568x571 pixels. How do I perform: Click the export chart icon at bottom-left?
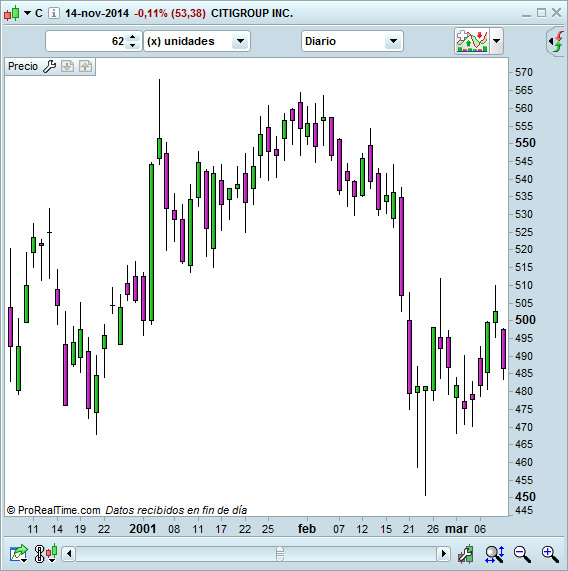click(19, 554)
